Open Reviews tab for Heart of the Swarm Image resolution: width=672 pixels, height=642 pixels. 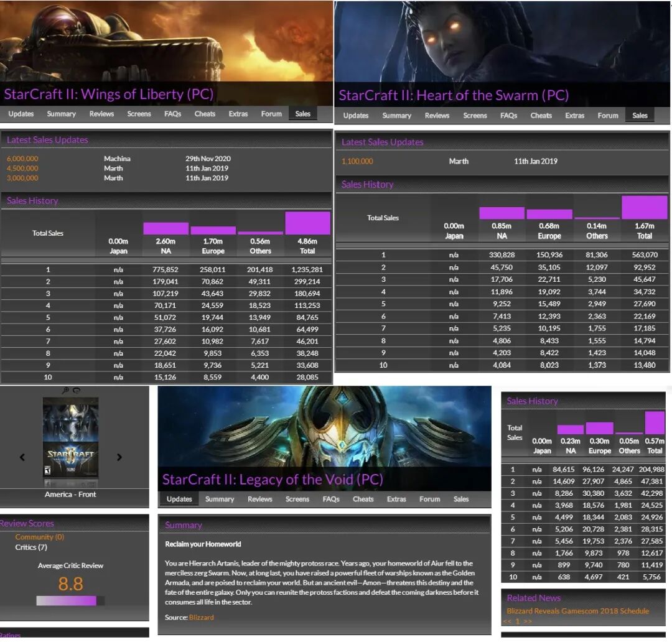pyautogui.click(x=437, y=115)
